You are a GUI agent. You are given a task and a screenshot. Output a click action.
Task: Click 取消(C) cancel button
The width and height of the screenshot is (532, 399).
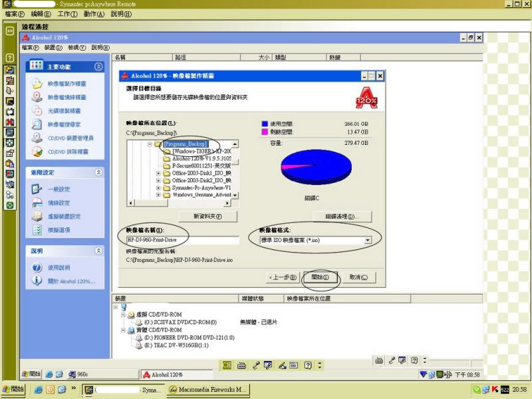tap(358, 277)
